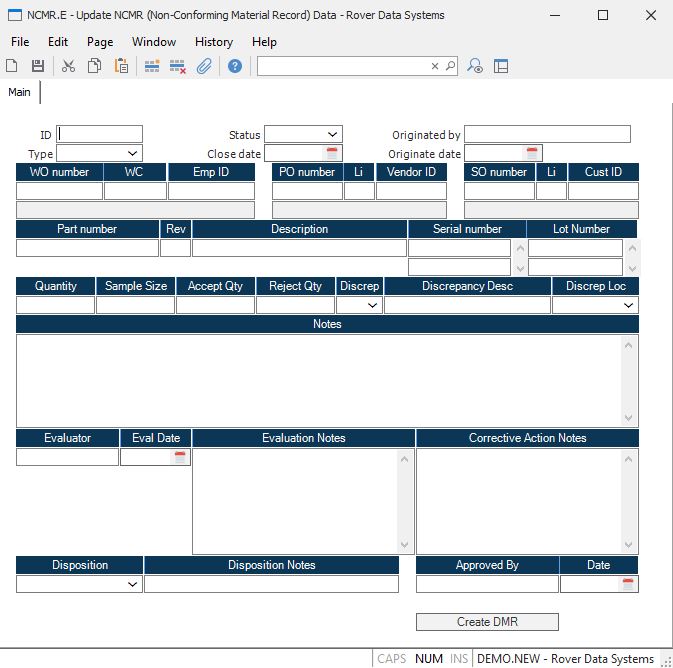
Task: Click the Save floppy disk icon
Action: (x=38, y=66)
